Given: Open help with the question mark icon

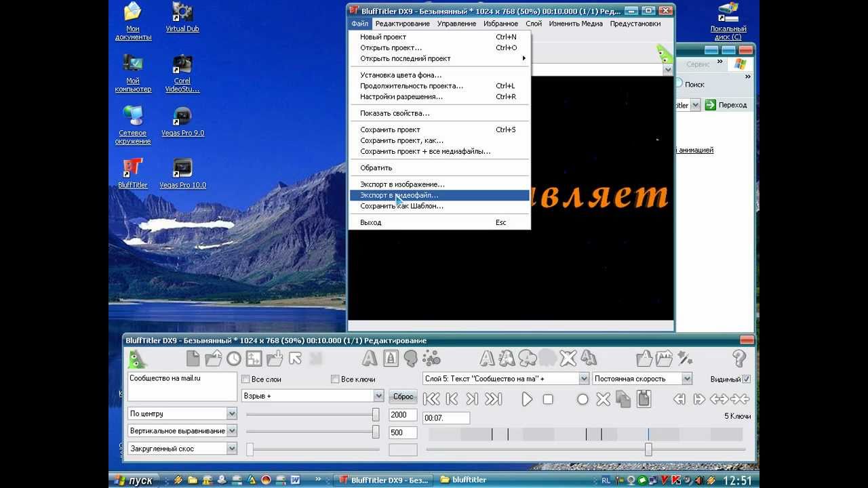Looking at the screenshot, I should 739,359.
